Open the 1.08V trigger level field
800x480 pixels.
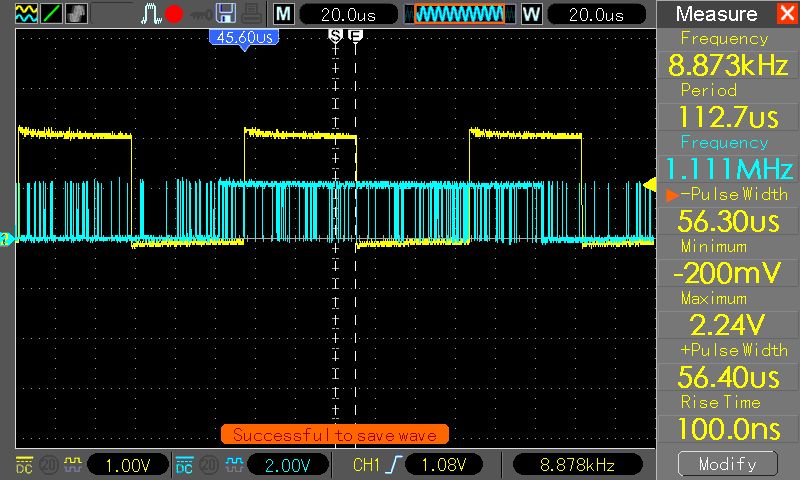tap(446, 464)
